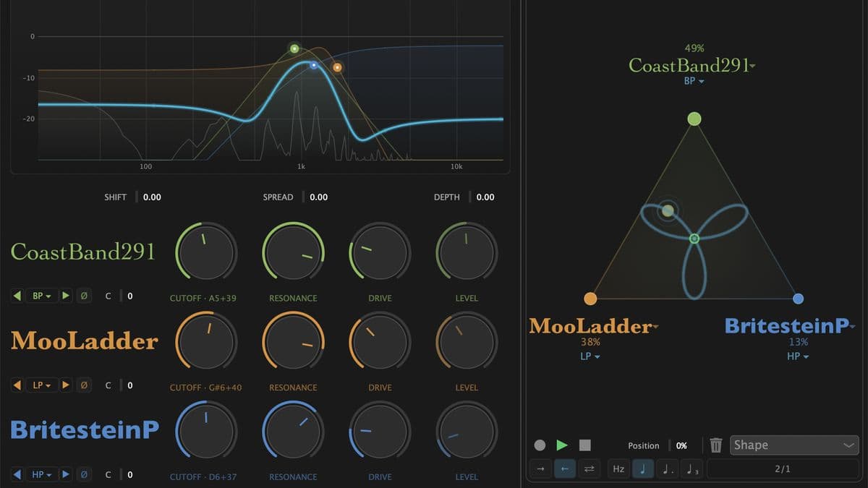This screenshot has width=868, height=488.
Task: Click the blue node in the response graph
Action: [x=314, y=65]
